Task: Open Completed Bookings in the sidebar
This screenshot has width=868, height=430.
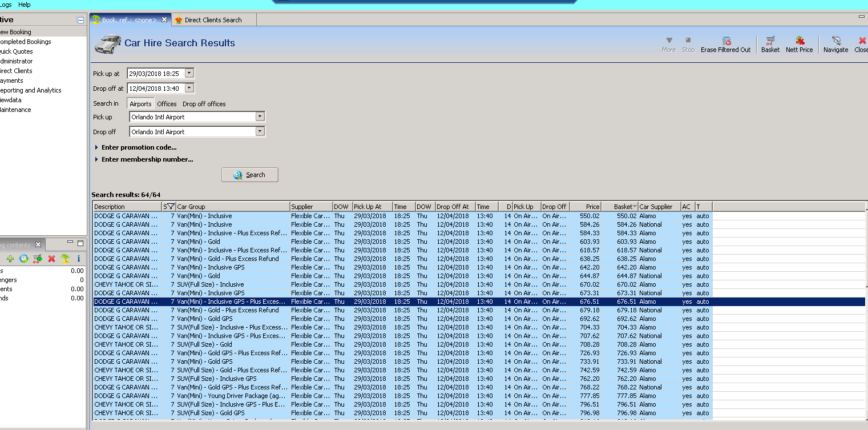Action: pyautogui.click(x=25, y=42)
